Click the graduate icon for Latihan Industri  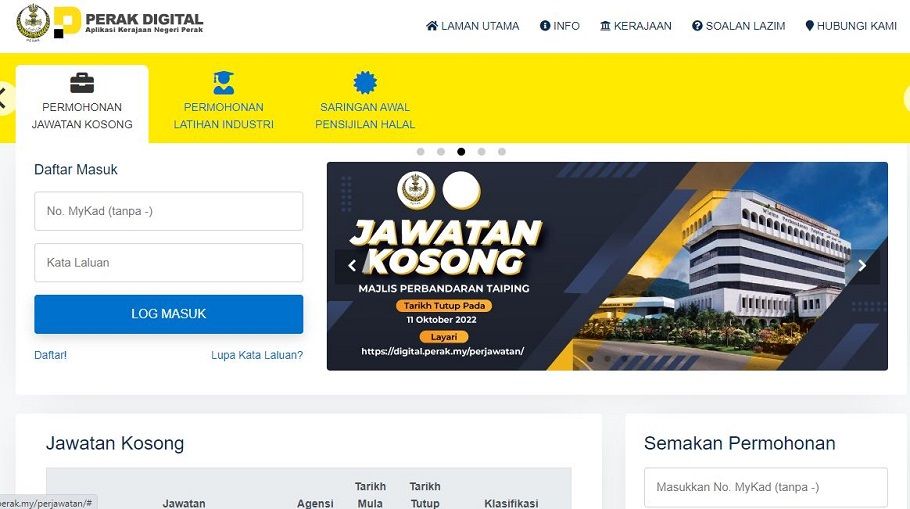223,83
